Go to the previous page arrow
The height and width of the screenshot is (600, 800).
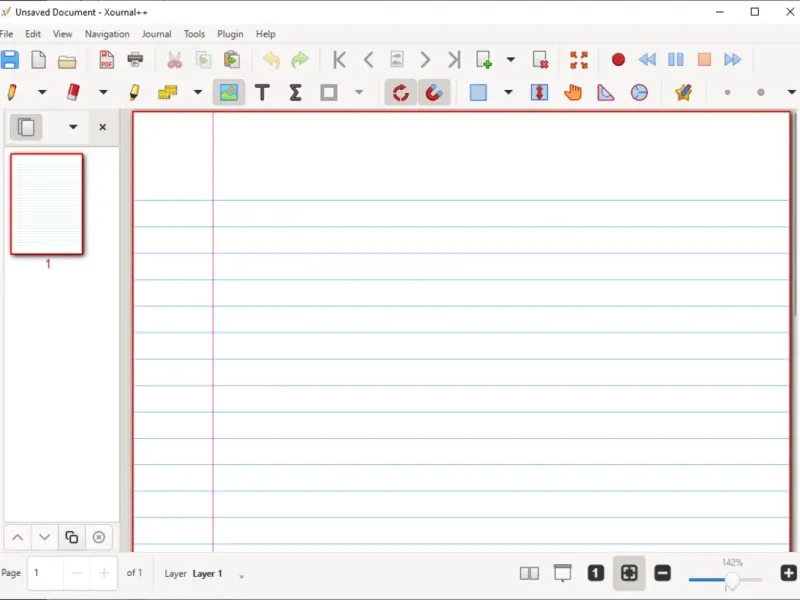click(x=368, y=60)
